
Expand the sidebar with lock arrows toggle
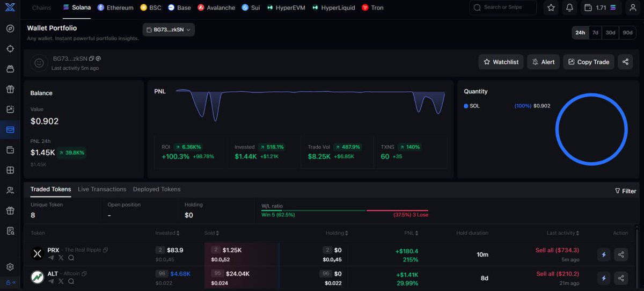pyautogui.click(x=10, y=282)
